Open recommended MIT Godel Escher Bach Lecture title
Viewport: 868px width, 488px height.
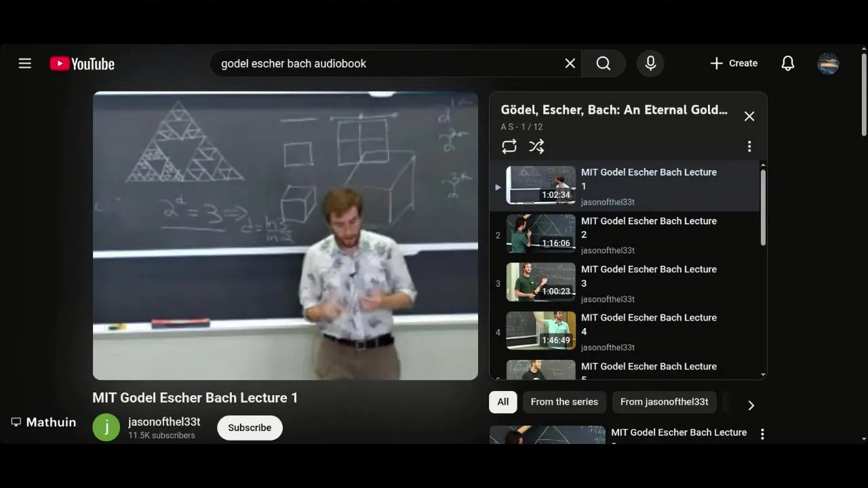point(679,432)
